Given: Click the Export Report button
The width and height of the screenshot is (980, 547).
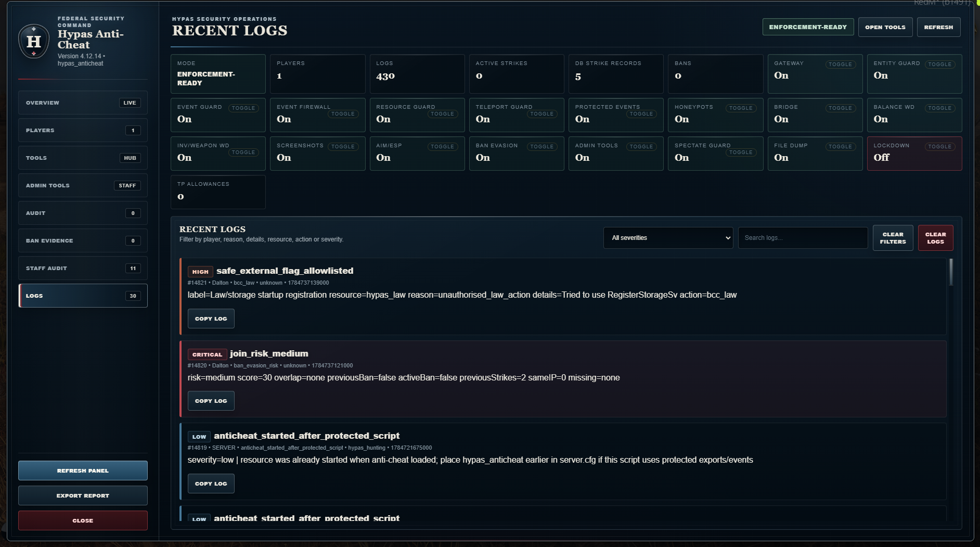Looking at the screenshot, I should click(x=83, y=495).
